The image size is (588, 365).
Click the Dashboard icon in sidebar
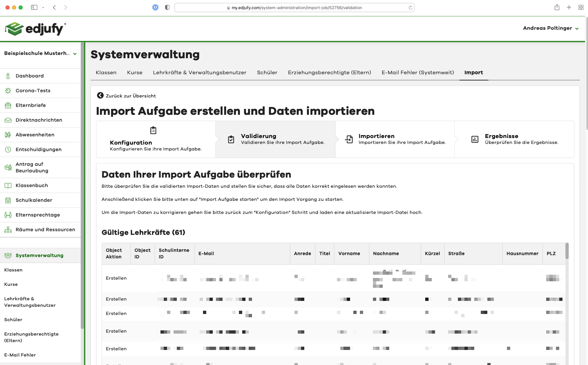(8, 76)
